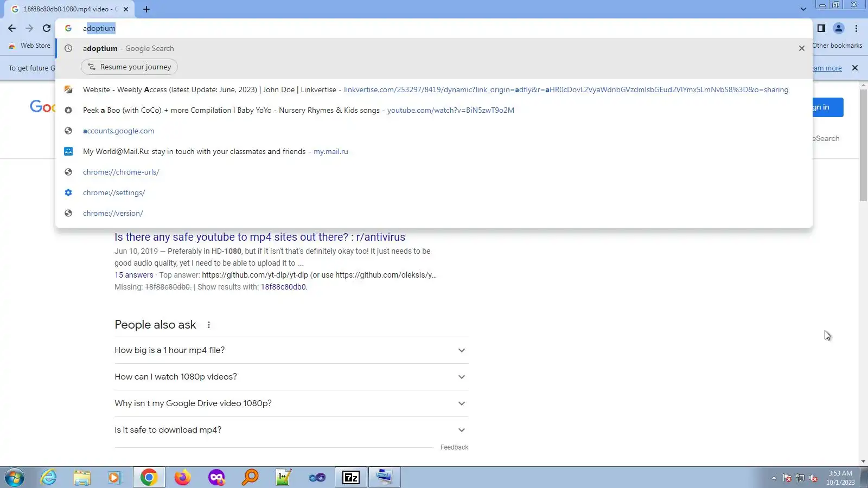Open the blue infinity taskbar icon

[x=317, y=478]
